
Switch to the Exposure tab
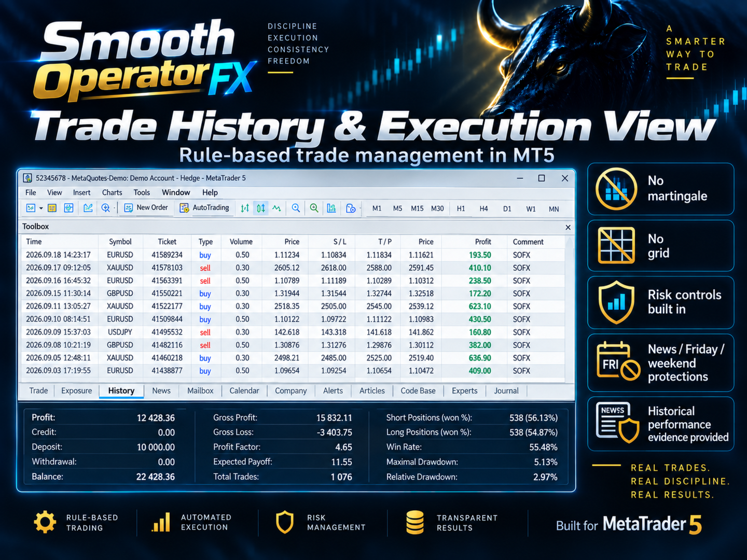76,391
